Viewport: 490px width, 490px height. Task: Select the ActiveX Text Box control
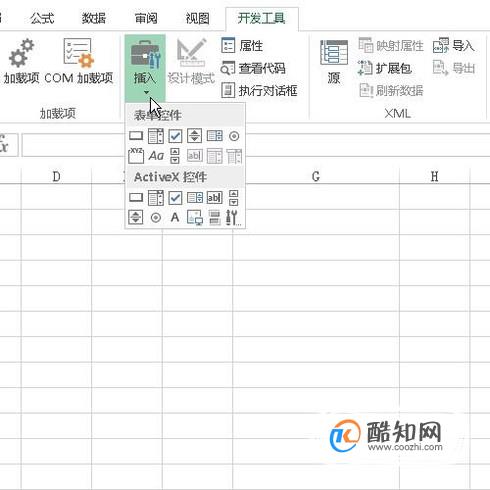[214, 198]
